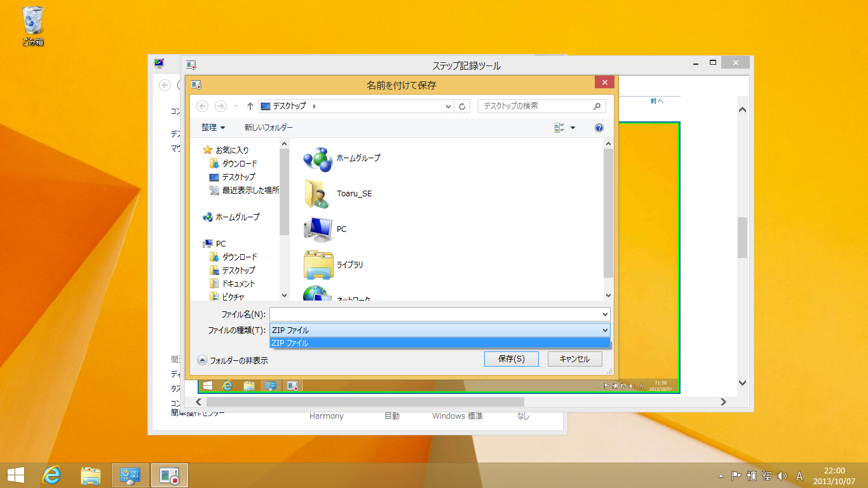Screen dimensions: 868x488
Task: Show hidden tray icons arrow
Action: point(721,475)
